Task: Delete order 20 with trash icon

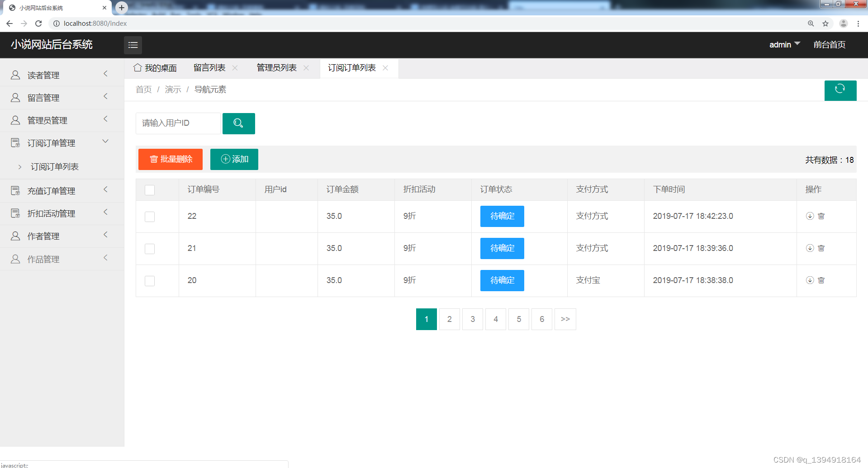Action: tap(821, 280)
